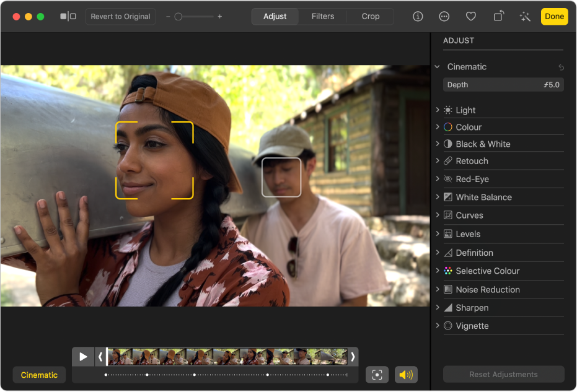Expand the Curves section

pos(438,215)
